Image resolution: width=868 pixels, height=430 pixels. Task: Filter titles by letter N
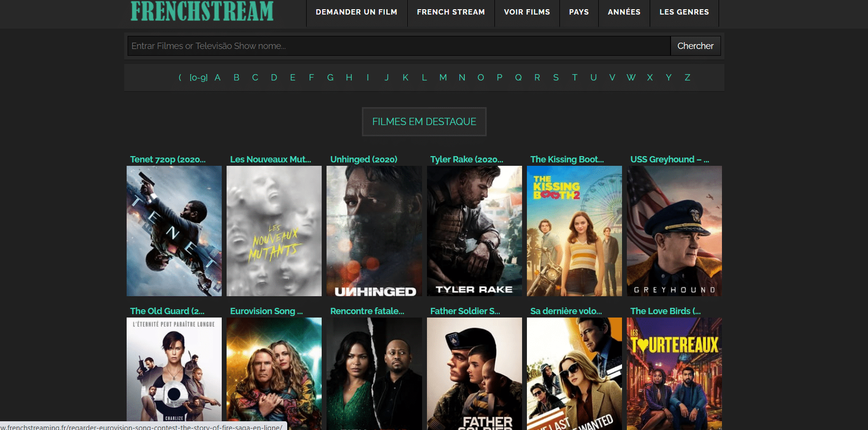pyautogui.click(x=462, y=78)
